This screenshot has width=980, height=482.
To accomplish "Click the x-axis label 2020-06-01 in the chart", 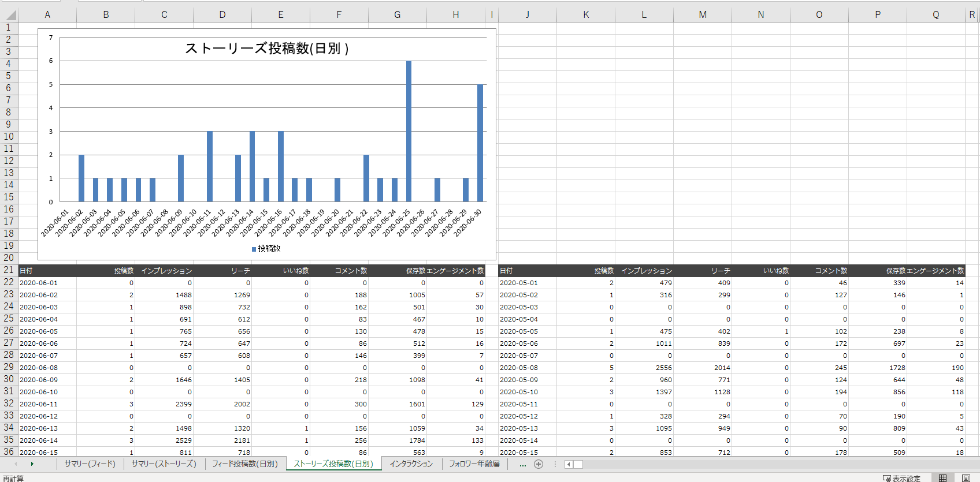I will (55, 223).
